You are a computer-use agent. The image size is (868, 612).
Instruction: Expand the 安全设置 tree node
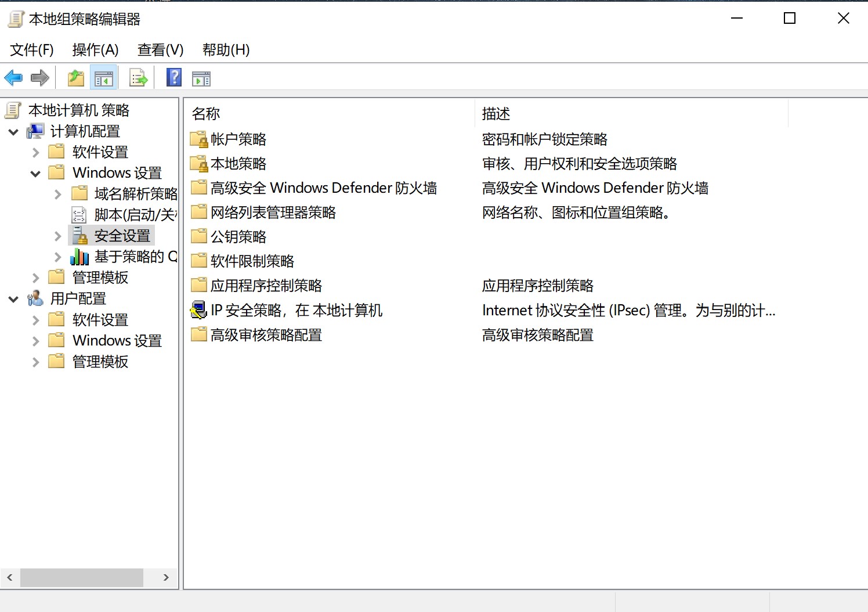57,235
